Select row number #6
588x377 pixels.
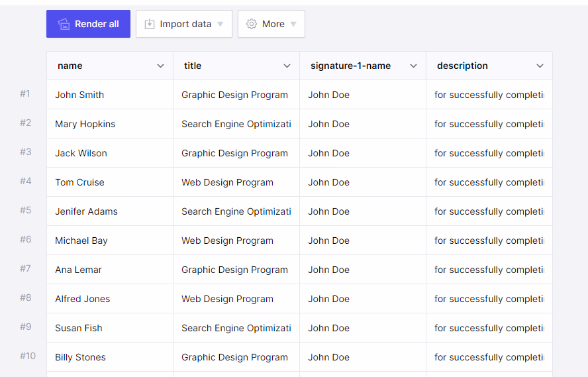[25, 239]
